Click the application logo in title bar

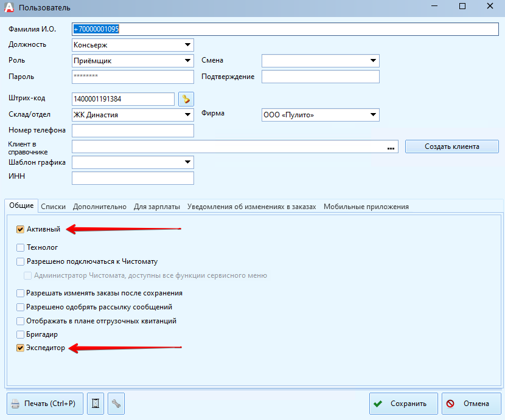pos(9,7)
